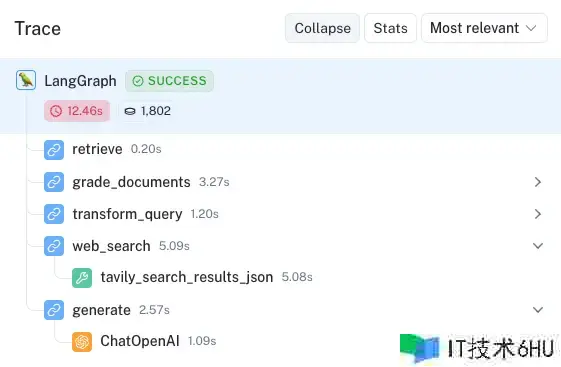561x367 pixels.
Task: Click the generate chain icon
Action: click(54, 310)
